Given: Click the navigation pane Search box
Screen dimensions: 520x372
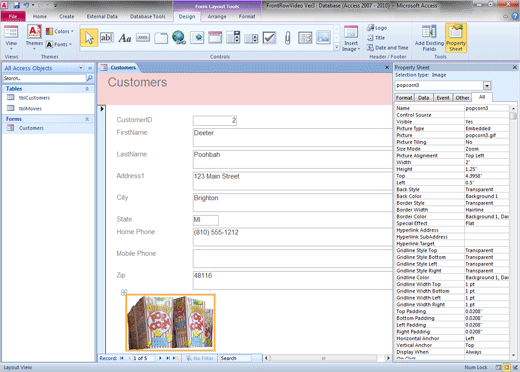Looking at the screenshot, I should click(x=44, y=78).
